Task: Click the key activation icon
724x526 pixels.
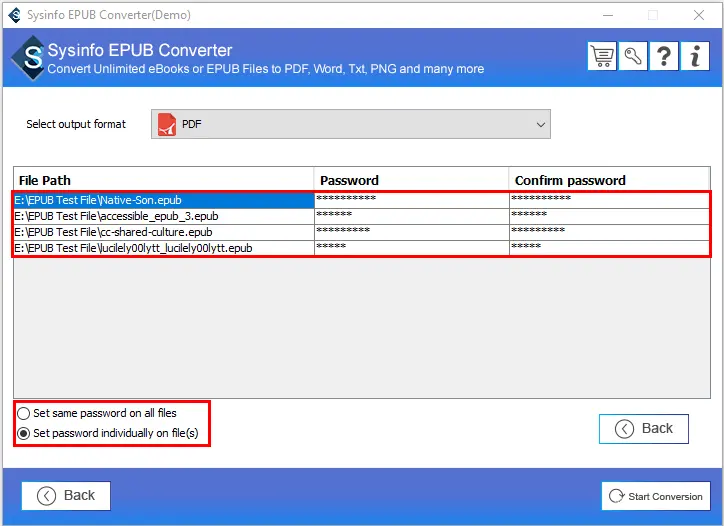Action: coord(633,56)
